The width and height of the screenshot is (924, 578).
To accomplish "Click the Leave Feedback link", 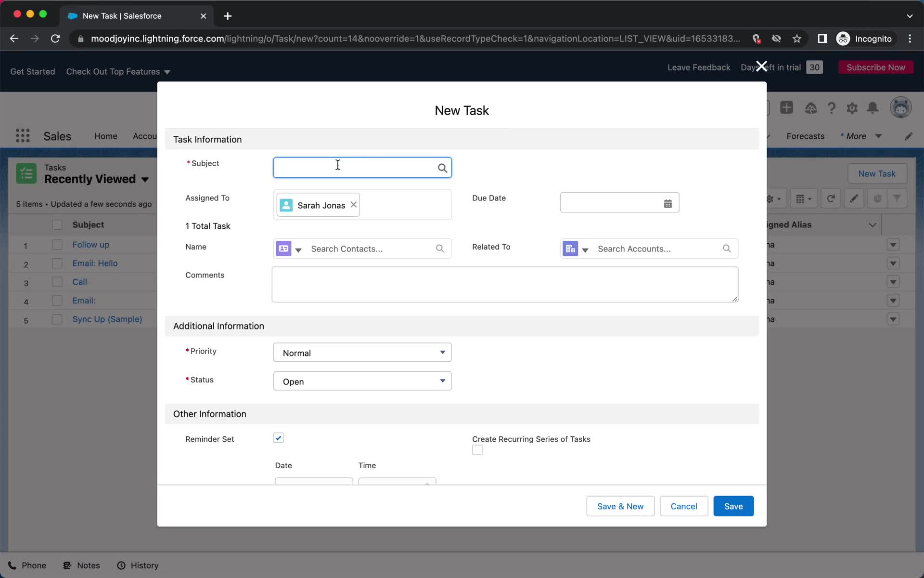I will pyautogui.click(x=699, y=67).
